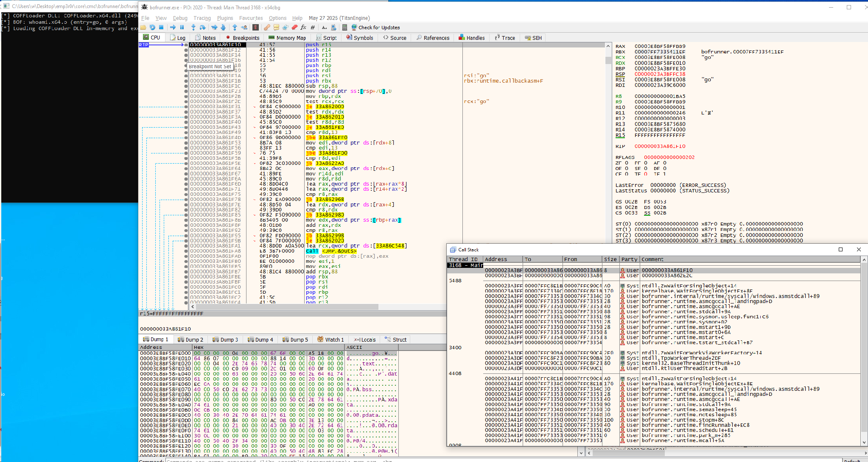Maximize the Call Stack window
This screenshot has height=462, width=868.
[x=840, y=250]
